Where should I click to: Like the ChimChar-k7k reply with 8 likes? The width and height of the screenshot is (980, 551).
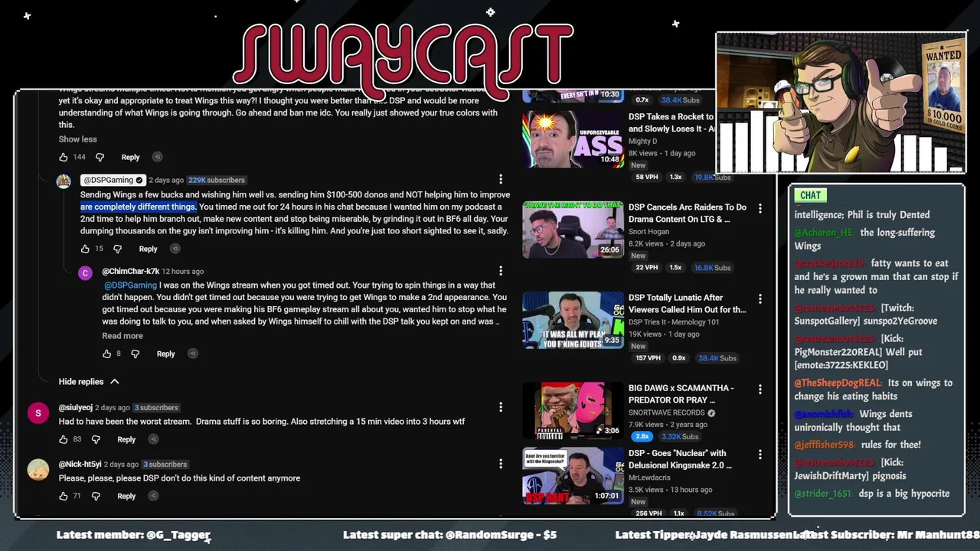106,354
